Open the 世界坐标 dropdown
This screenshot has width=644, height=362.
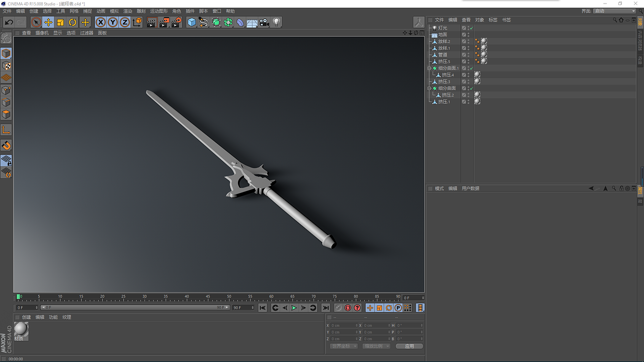(344, 346)
